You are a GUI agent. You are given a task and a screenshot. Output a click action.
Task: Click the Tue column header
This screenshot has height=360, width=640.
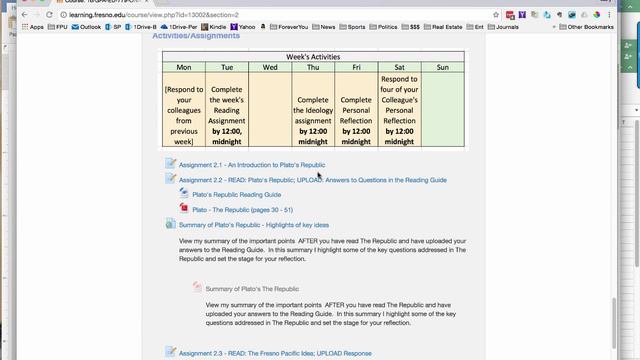pyautogui.click(x=227, y=67)
